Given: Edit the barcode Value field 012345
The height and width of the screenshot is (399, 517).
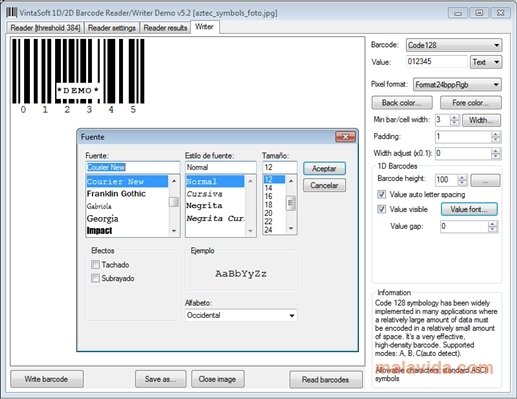Looking at the screenshot, I should coord(437,61).
